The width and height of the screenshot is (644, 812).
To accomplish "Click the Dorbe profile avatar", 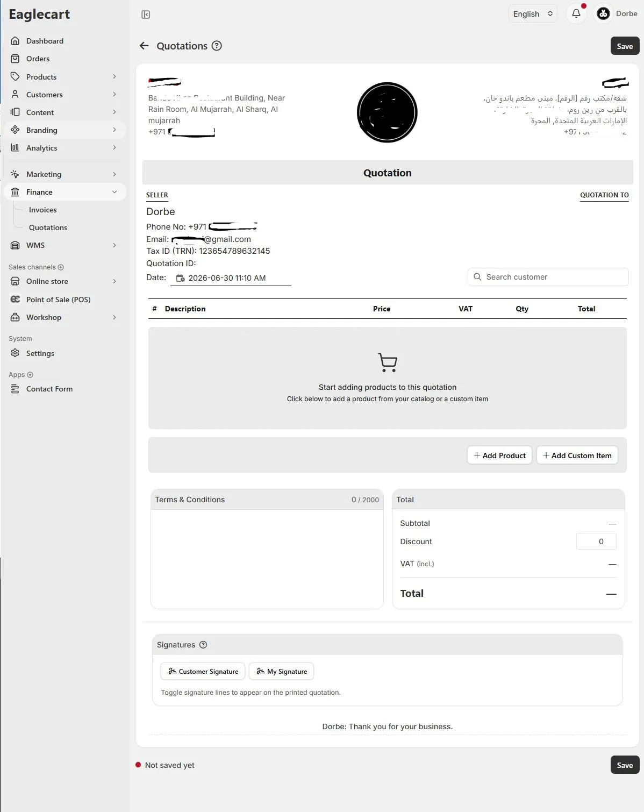I will 603,13.
